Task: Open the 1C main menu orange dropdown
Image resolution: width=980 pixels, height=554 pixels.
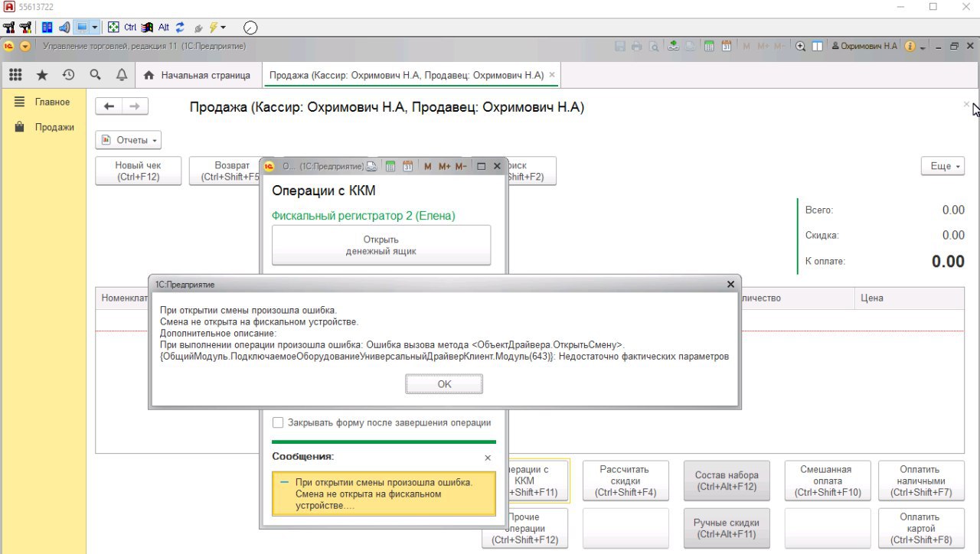Action: (25, 46)
